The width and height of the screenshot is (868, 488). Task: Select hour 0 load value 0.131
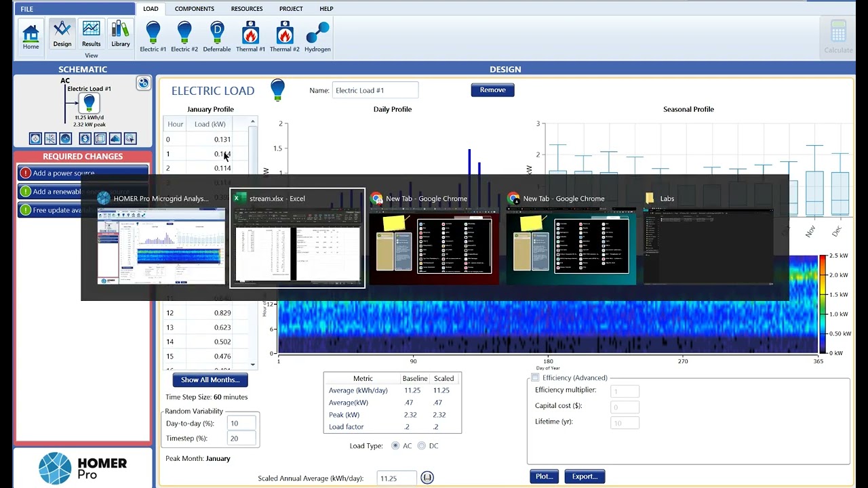tap(222, 140)
